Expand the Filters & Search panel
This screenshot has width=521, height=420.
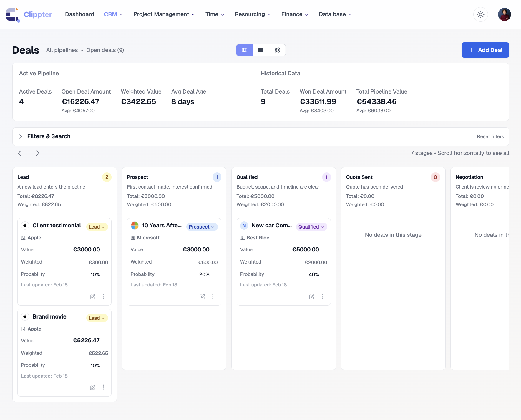pos(21,136)
